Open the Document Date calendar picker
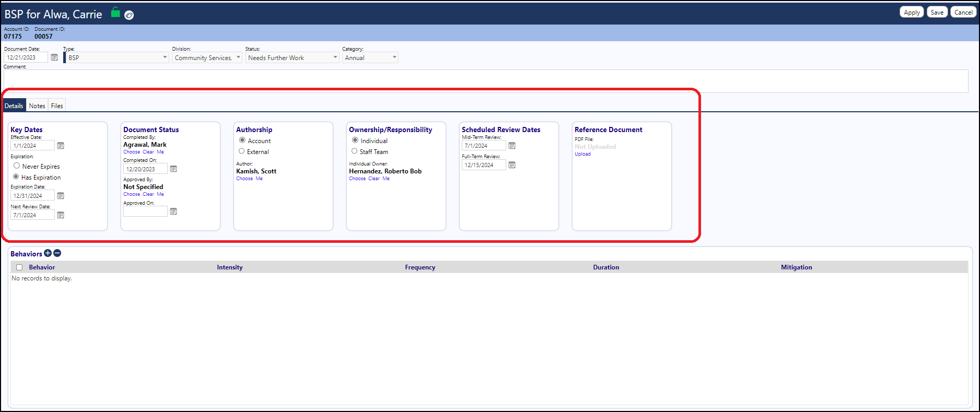The height and width of the screenshot is (412, 980). (x=54, y=57)
